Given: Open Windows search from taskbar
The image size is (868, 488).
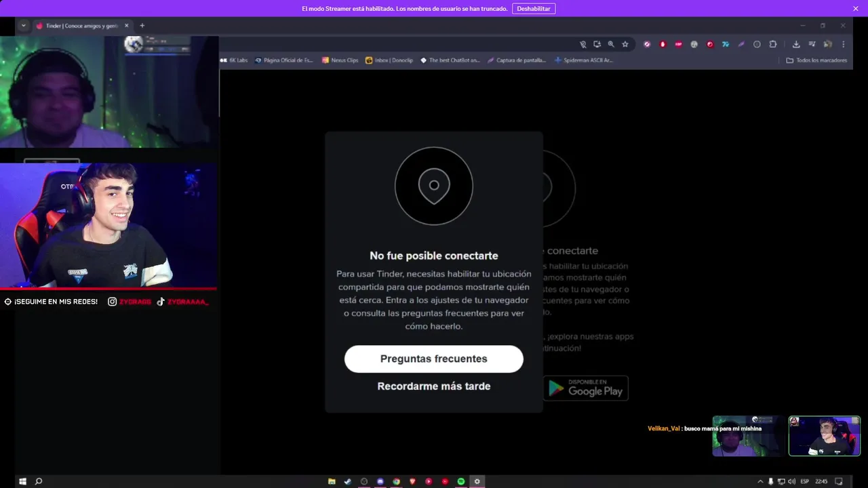Looking at the screenshot, I should pos(39,481).
